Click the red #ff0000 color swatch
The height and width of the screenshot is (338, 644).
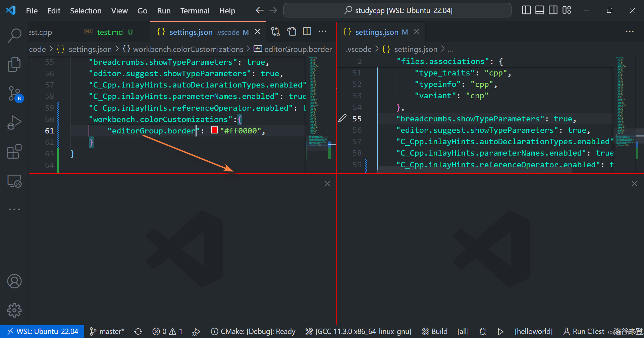pyautogui.click(x=215, y=130)
